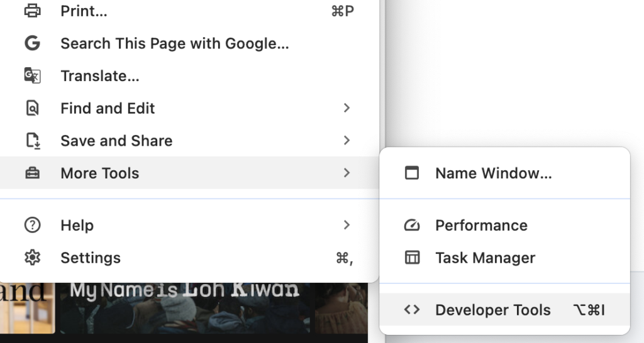
Task: Click the Name Window icon
Action: tap(412, 173)
